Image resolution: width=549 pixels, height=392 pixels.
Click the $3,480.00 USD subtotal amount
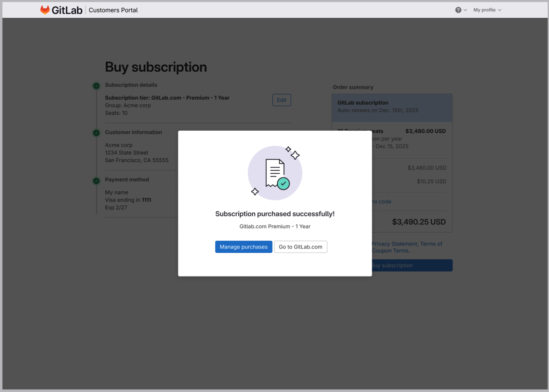click(x=427, y=168)
